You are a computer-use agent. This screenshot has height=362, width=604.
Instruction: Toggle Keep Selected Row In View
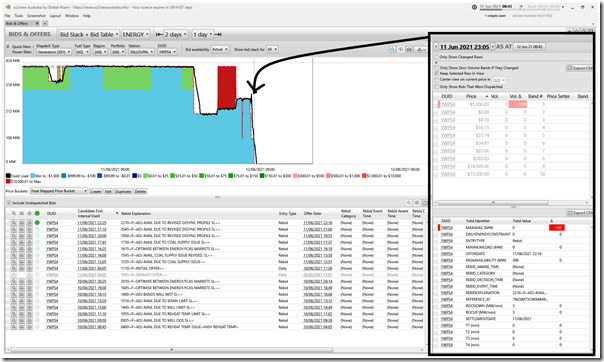coord(436,73)
